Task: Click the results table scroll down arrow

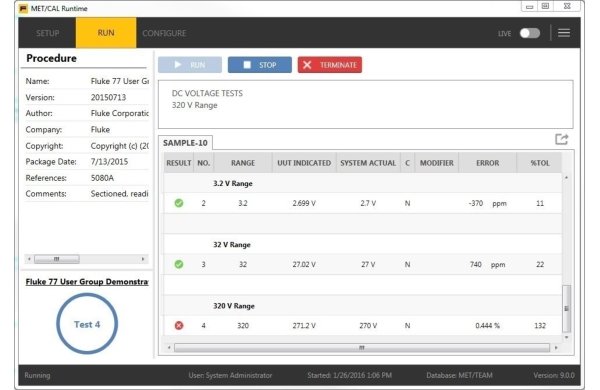Action: coord(566,338)
